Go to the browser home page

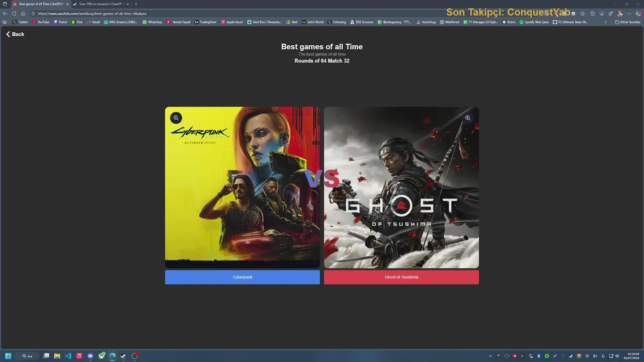pos(23,14)
